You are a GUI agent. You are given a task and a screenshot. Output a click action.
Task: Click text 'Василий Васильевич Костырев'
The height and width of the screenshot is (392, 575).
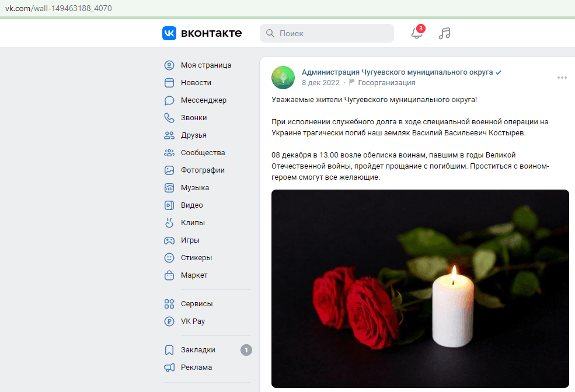coord(468,133)
